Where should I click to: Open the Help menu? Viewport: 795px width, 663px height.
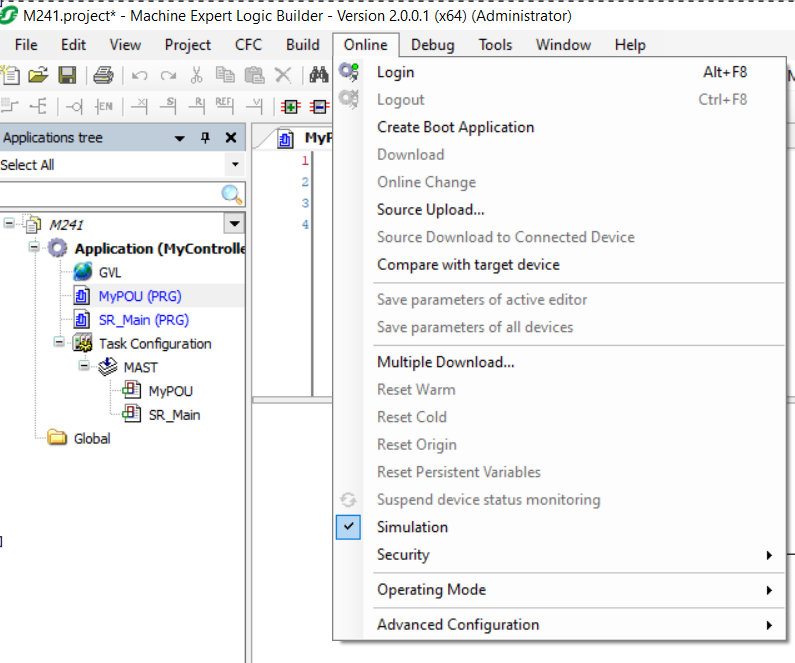(x=630, y=45)
